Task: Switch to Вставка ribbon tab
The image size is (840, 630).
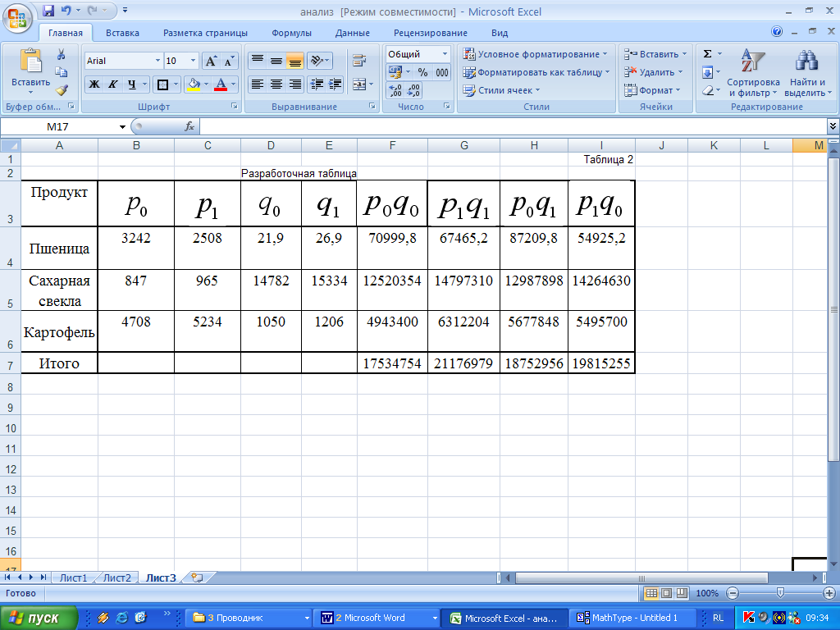Action: [122, 33]
